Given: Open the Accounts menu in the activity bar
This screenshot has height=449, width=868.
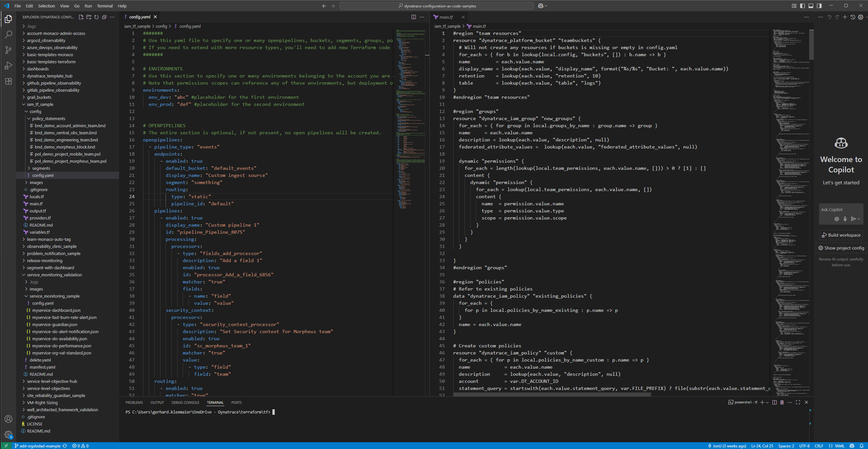Looking at the screenshot, I should [8, 419].
